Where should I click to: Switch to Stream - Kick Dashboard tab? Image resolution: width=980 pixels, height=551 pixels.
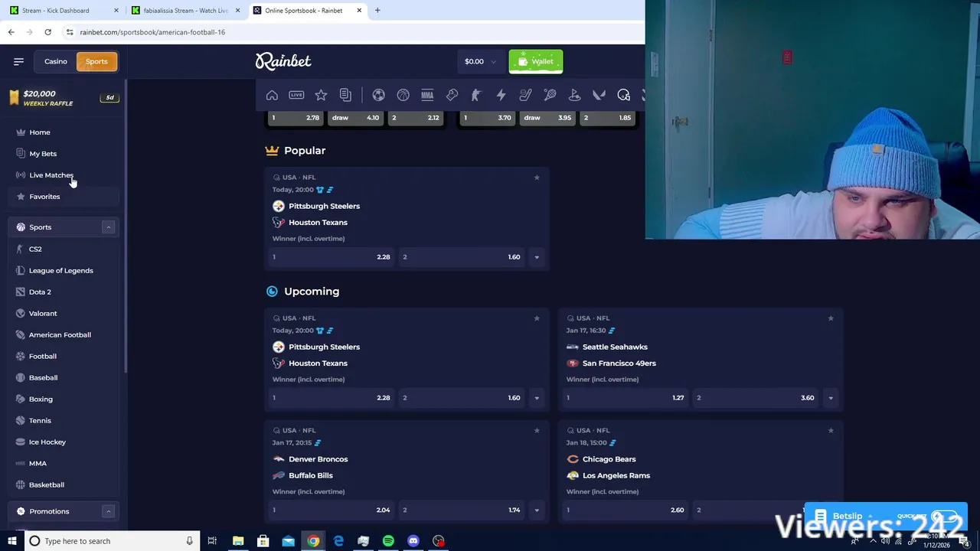(x=61, y=11)
